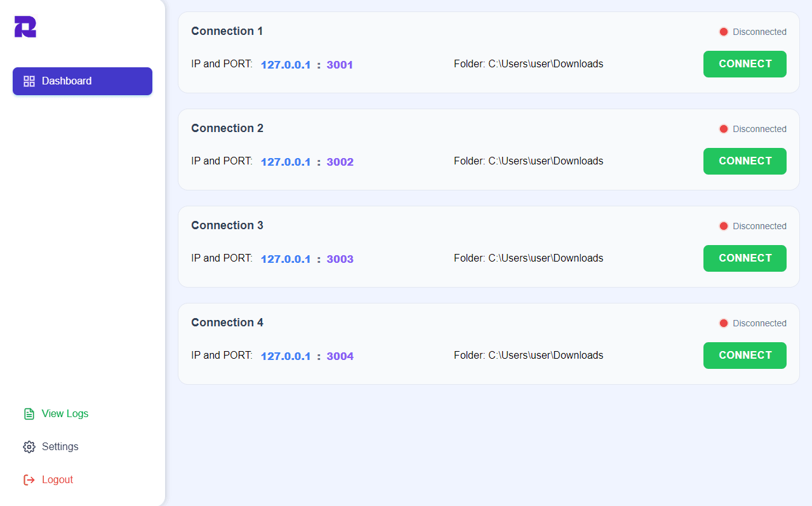
Task: Click the Disconnected label of Connection 2
Action: click(759, 129)
